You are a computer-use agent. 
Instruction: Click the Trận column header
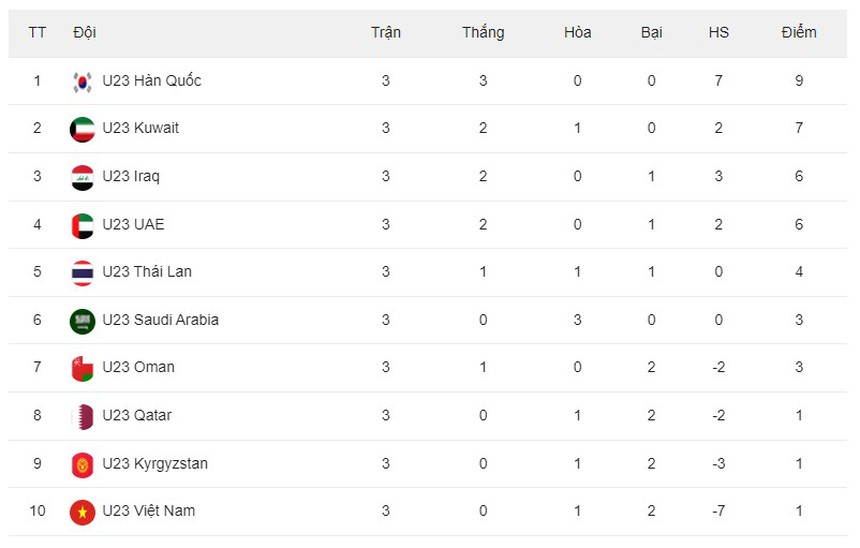pos(386,32)
